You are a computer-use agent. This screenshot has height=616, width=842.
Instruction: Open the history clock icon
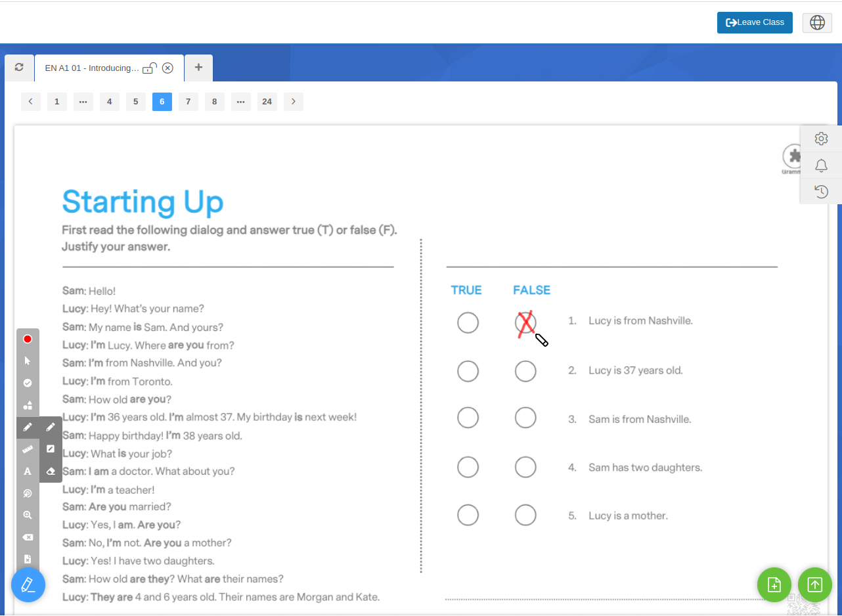[821, 191]
